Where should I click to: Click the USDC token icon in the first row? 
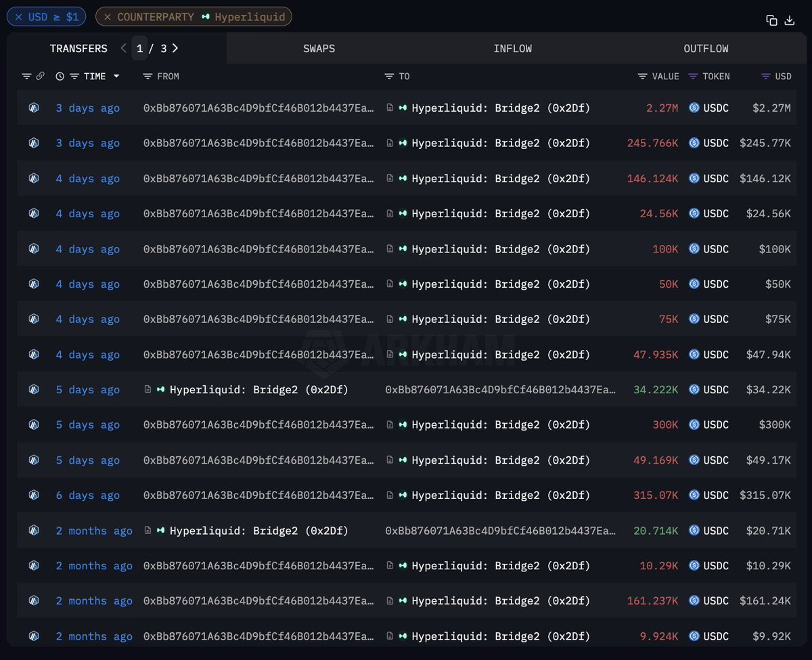point(693,108)
